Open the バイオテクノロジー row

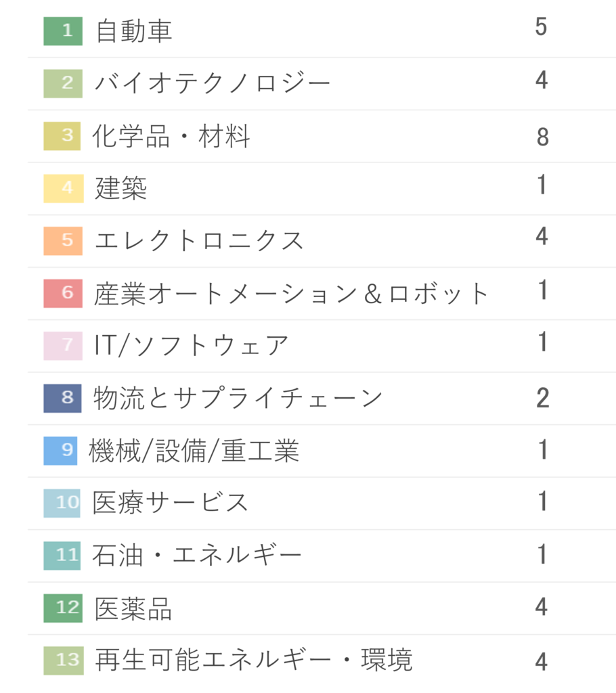322,83
